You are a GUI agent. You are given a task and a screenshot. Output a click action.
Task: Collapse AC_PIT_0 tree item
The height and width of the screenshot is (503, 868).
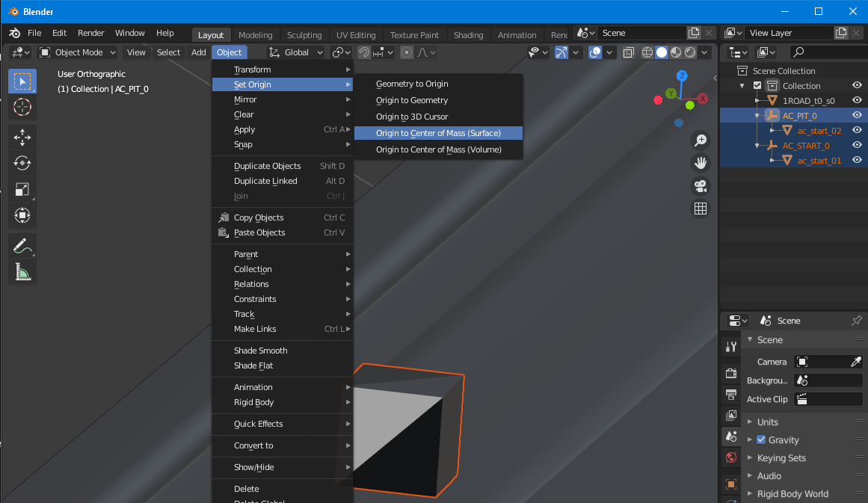757,116
